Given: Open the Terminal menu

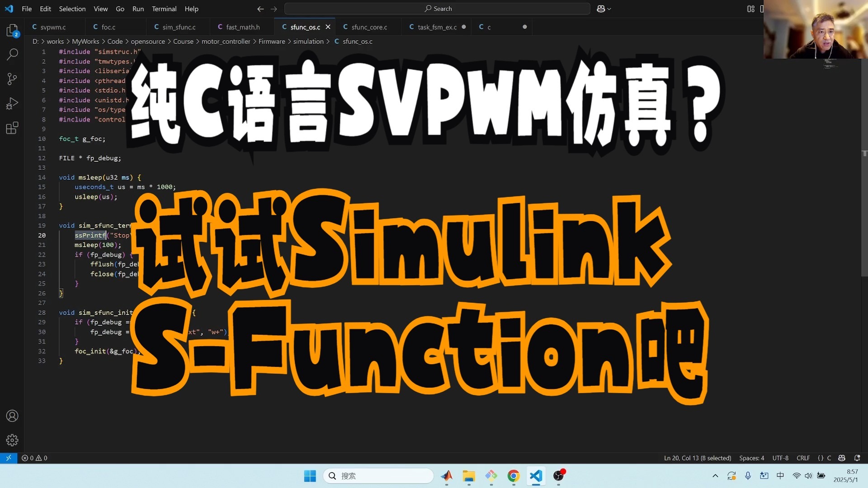Looking at the screenshot, I should click(164, 9).
